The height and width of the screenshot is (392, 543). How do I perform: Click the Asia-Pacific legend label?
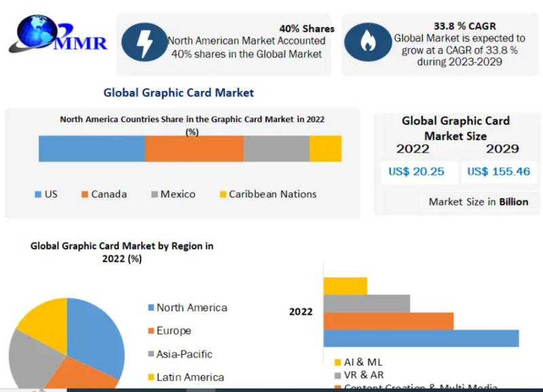point(184,354)
